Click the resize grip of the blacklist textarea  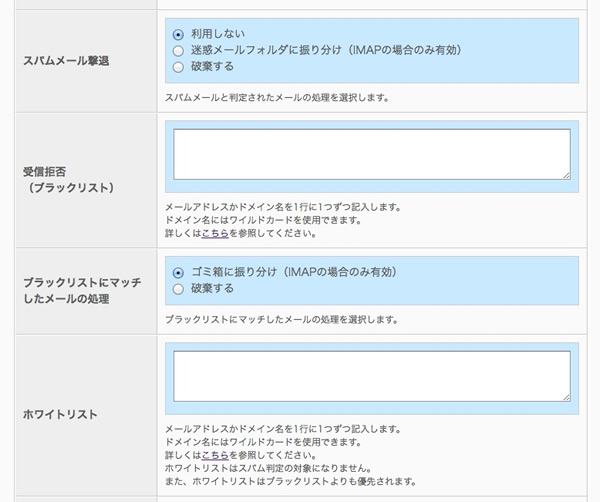click(x=565, y=176)
